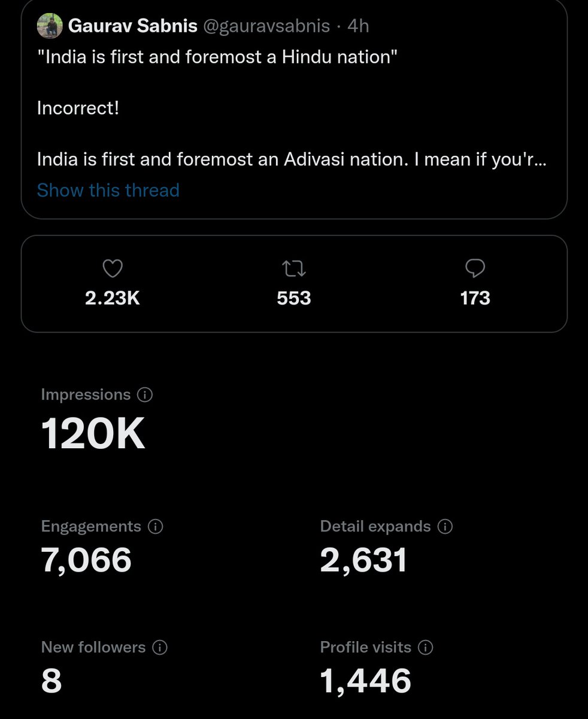Screen dimensions: 588x719
Task: Click the 2.23K likes count
Action: [x=113, y=298]
